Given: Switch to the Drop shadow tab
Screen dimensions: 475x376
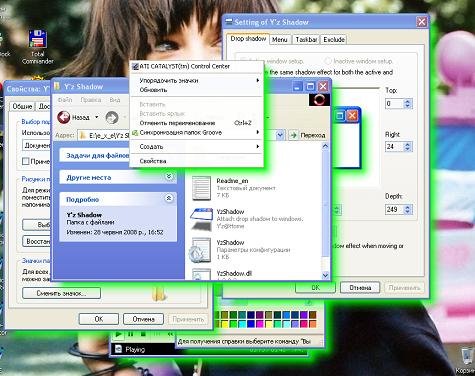Looking at the screenshot, I should click(248, 39).
